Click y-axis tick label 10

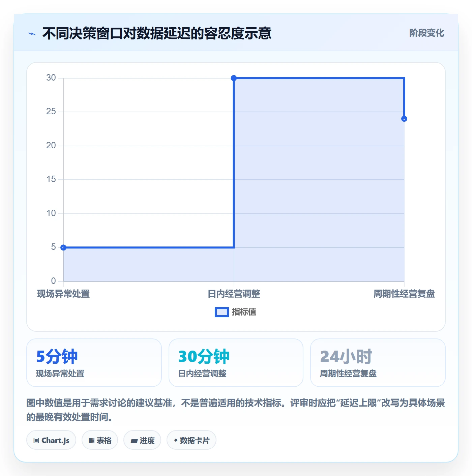coord(51,213)
